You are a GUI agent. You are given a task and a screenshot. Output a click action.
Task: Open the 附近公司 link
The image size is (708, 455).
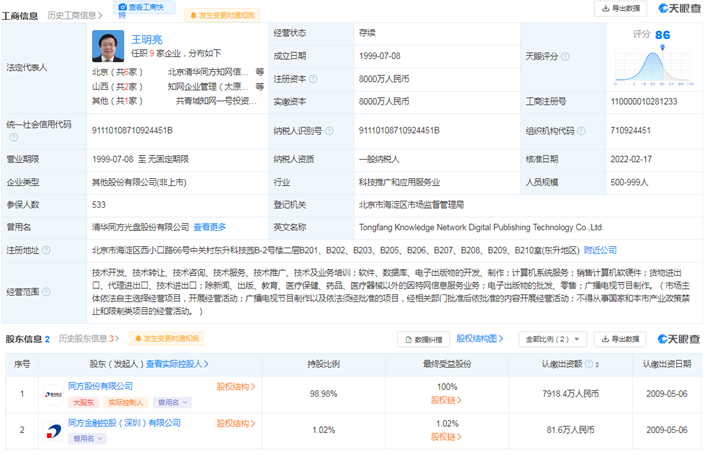point(600,250)
